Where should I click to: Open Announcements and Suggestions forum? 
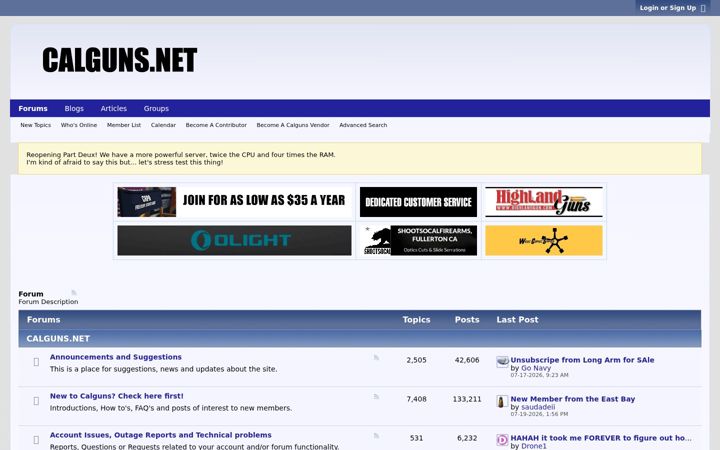[x=116, y=357]
